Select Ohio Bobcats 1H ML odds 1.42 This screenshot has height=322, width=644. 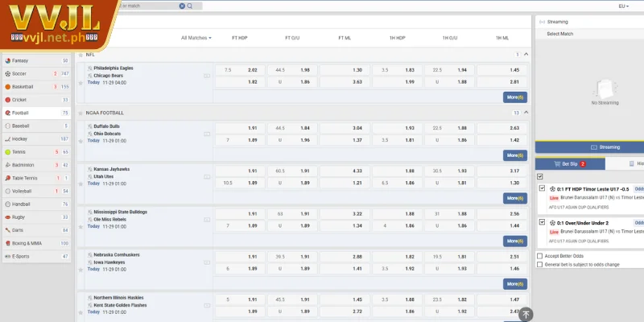502,140
